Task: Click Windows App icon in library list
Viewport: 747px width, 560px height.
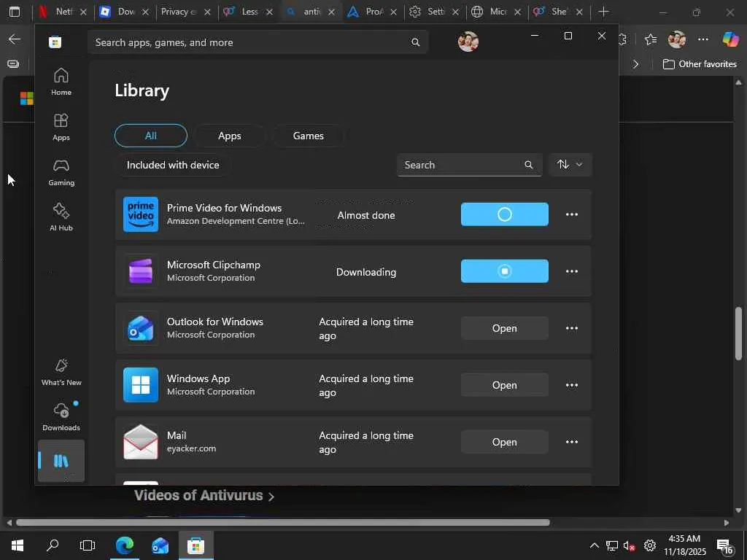Action: coord(141,385)
